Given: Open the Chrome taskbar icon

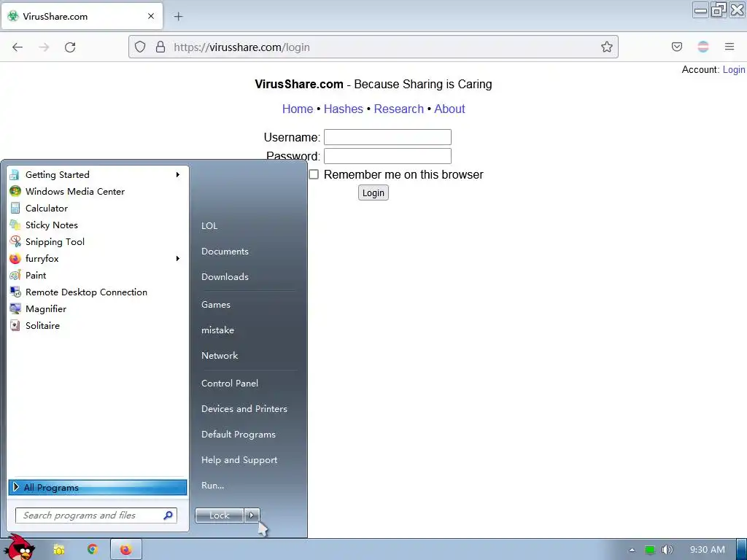Looking at the screenshot, I should pyautogui.click(x=93, y=550).
